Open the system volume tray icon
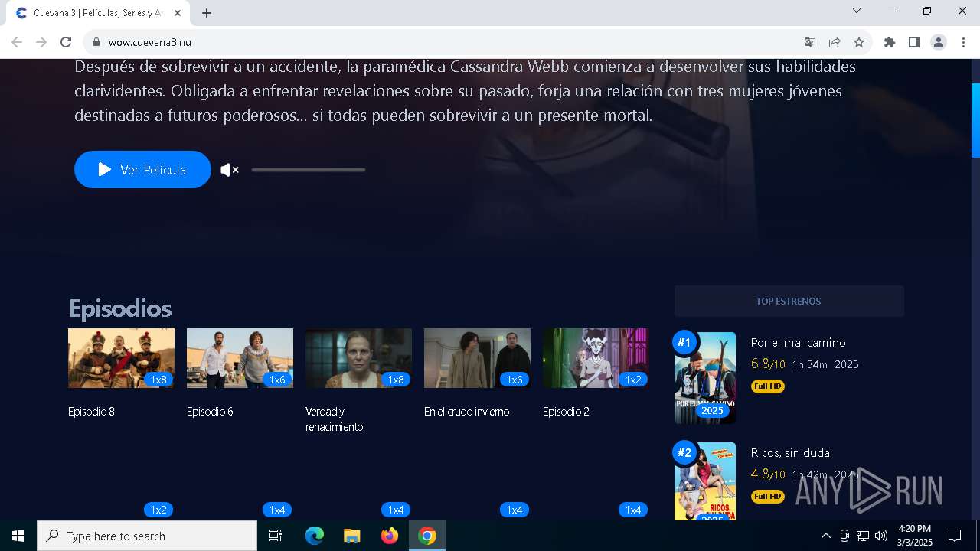 tap(881, 536)
